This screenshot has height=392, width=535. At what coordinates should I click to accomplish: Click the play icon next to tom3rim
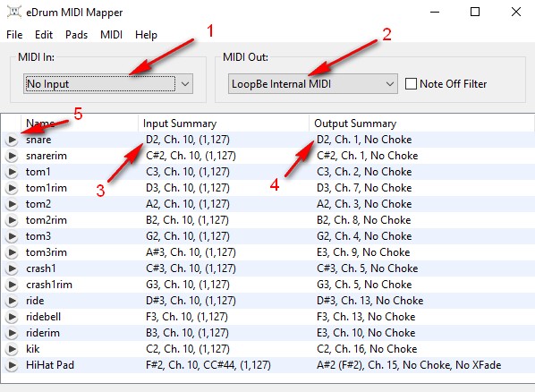[x=12, y=252]
